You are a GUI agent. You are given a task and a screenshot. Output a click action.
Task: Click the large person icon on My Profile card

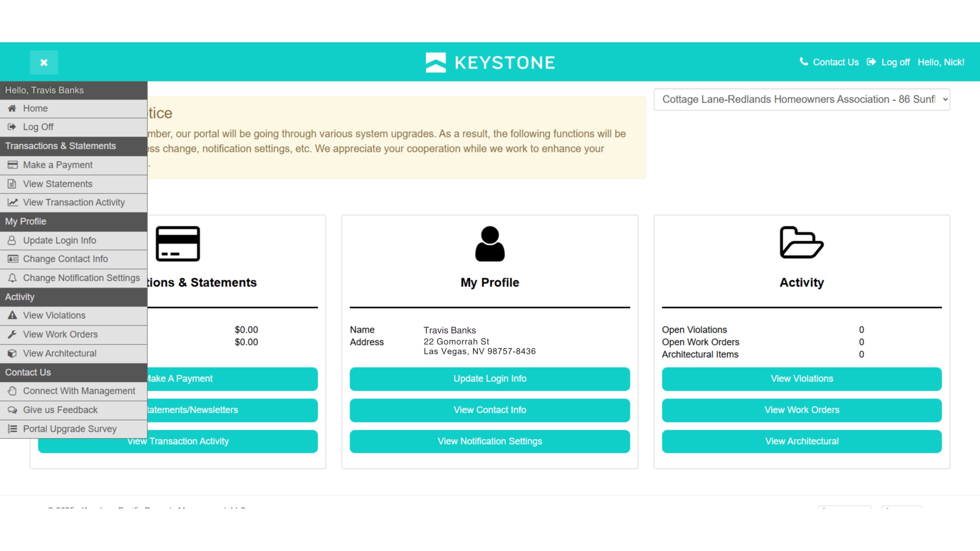pyautogui.click(x=490, y=244)
